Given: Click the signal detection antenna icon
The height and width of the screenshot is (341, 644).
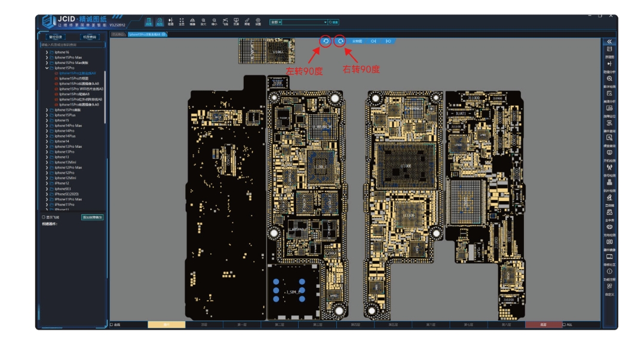Looking at the screenshot, I should point(609,168).
